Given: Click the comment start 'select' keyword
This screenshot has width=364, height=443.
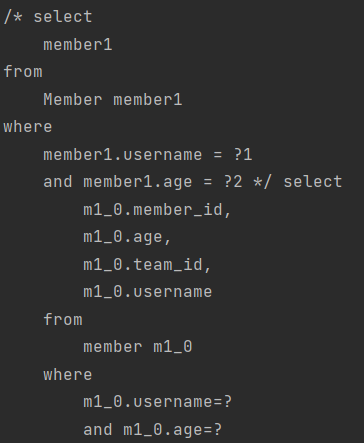Looking at the screenshot, I should coord(63,17).
